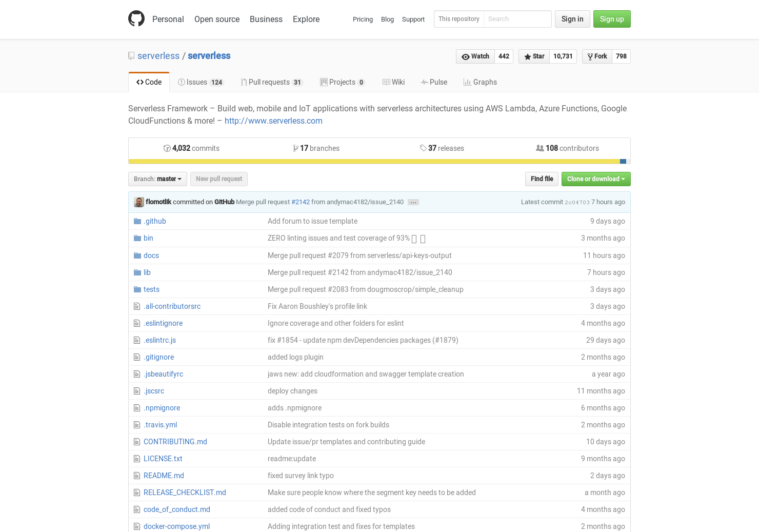
Task: Expand the commit message ellipsis button
Action: (x=413, y=202)
